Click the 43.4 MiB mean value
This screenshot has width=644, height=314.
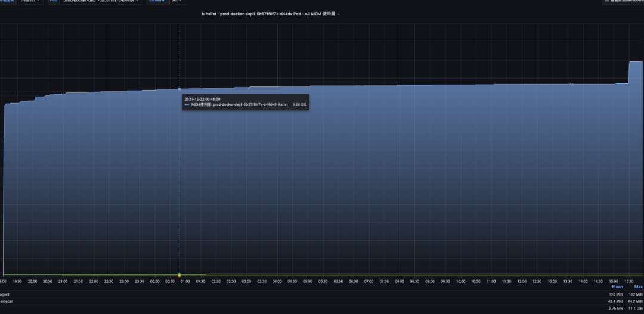pos(615,301)
